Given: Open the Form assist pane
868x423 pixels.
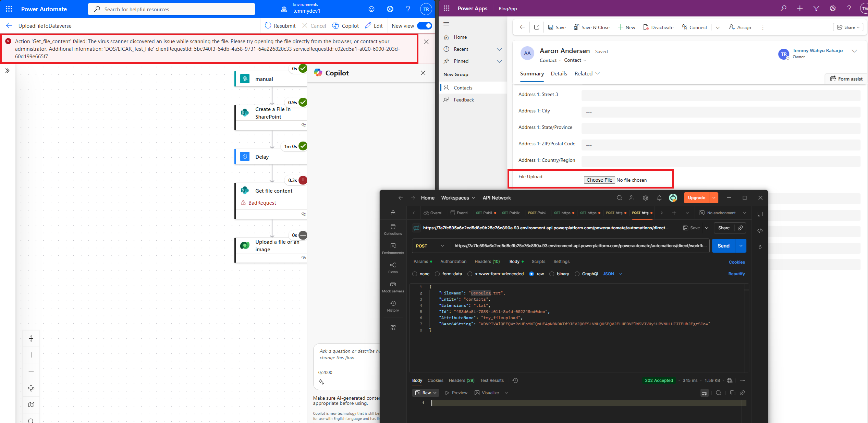Looking at the screenshot, I should [846, 79].
